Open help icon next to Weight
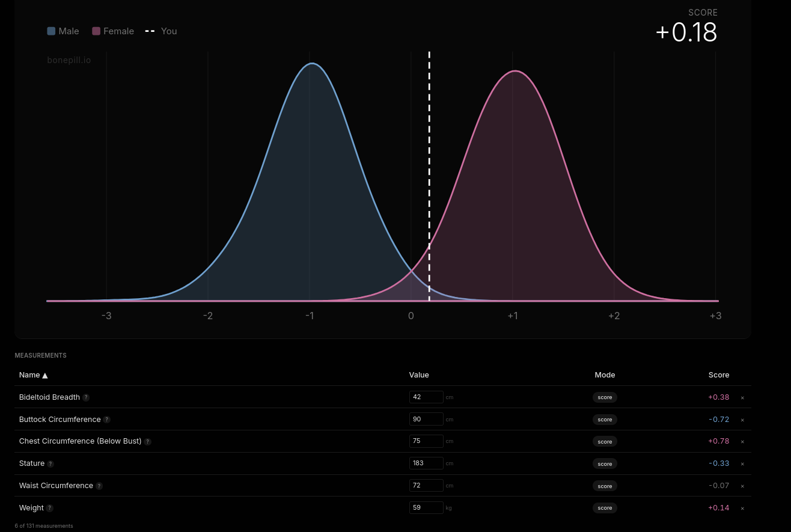 [50, 508]
